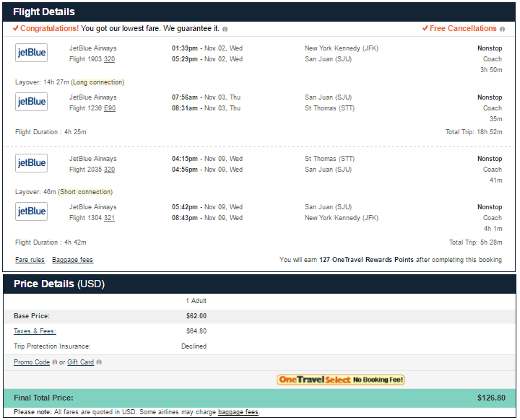Click the Congratulations lowest fare message

pyautogui.click(x=120, y=29)
